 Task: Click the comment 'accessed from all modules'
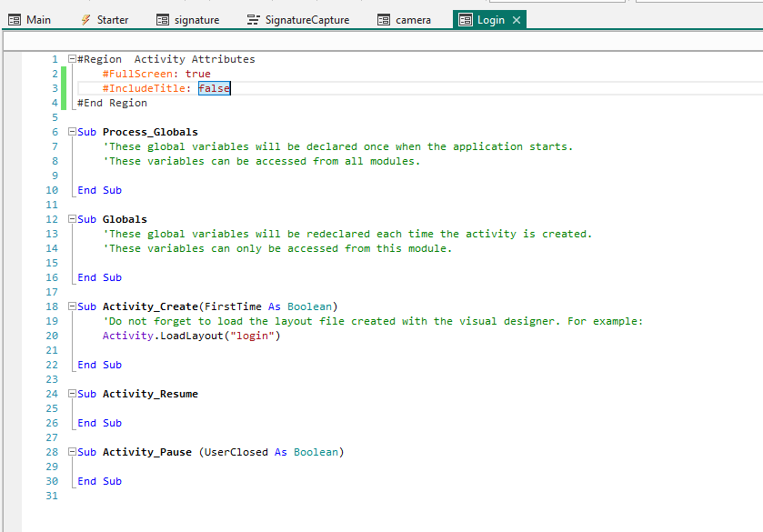pyautogui.click(x=261, y=161)
